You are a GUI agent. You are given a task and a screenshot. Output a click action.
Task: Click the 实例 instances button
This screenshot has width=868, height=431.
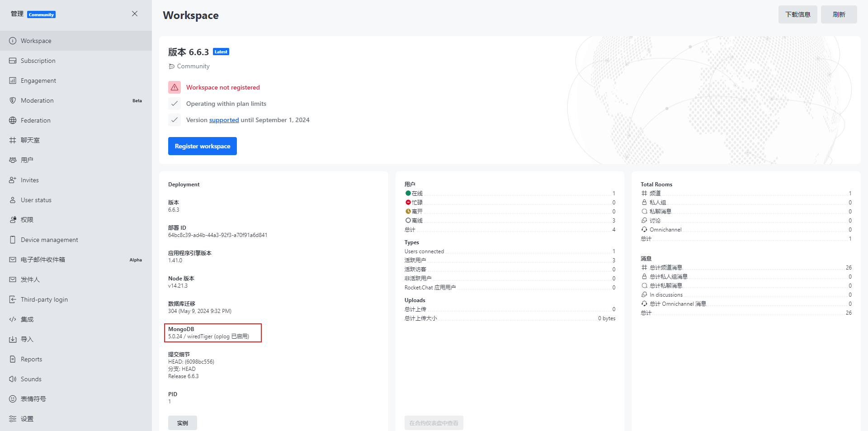click(183, 423)
